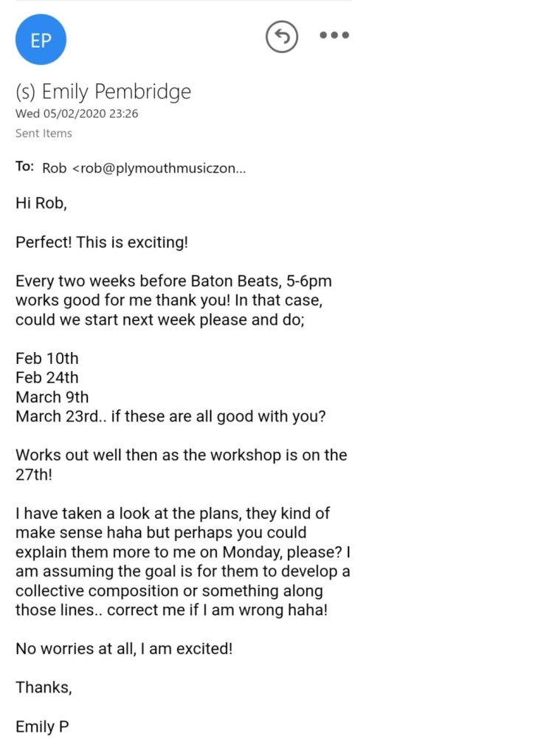Select the "Perfect! This is exciting!" line
This screenshot has width=549, height=756.
click(102, 242)
